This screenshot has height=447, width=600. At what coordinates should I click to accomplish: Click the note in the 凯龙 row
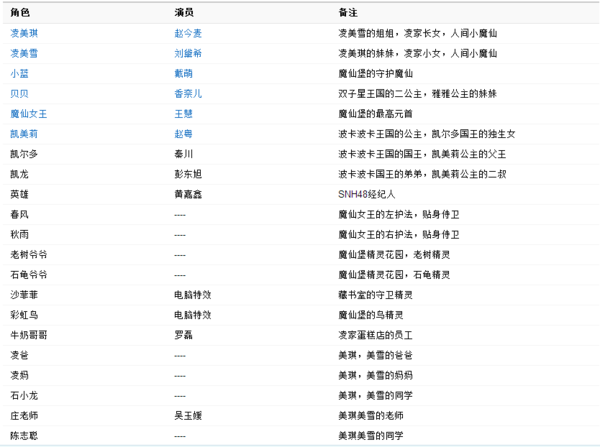422,174
